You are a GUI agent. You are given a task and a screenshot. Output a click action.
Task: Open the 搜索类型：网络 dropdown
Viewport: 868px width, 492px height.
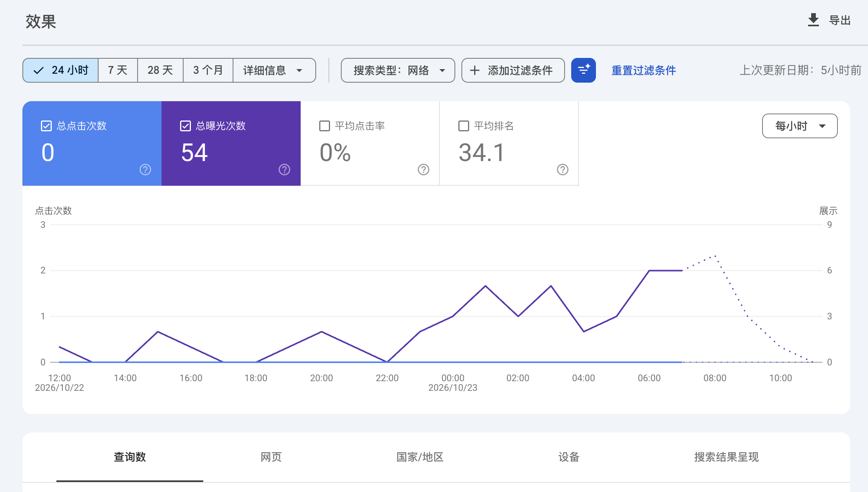point(398,70)
